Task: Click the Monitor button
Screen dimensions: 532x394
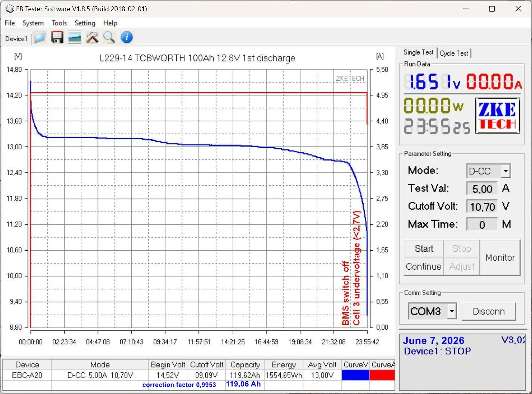Action: [x=500, y=258]
